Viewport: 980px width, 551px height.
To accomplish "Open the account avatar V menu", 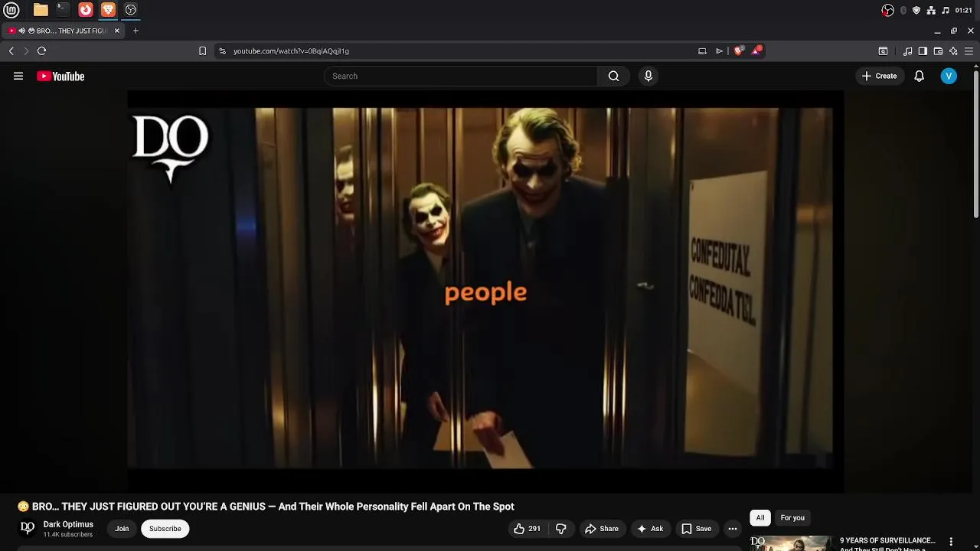I will [x=949, y=76].
